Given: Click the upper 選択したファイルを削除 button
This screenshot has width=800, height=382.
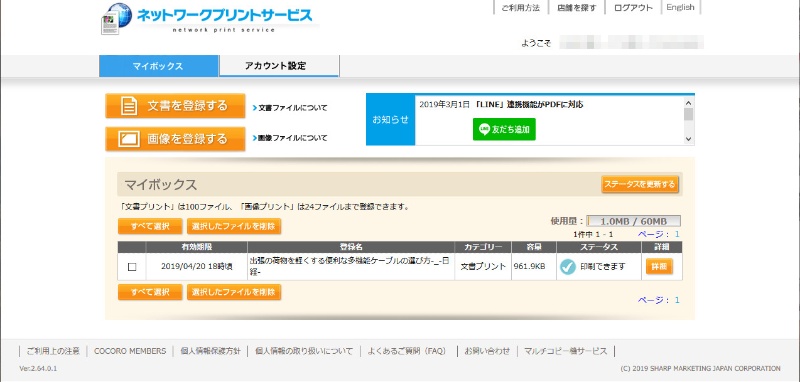Looking at the screenshot, I should coord(234,226).
